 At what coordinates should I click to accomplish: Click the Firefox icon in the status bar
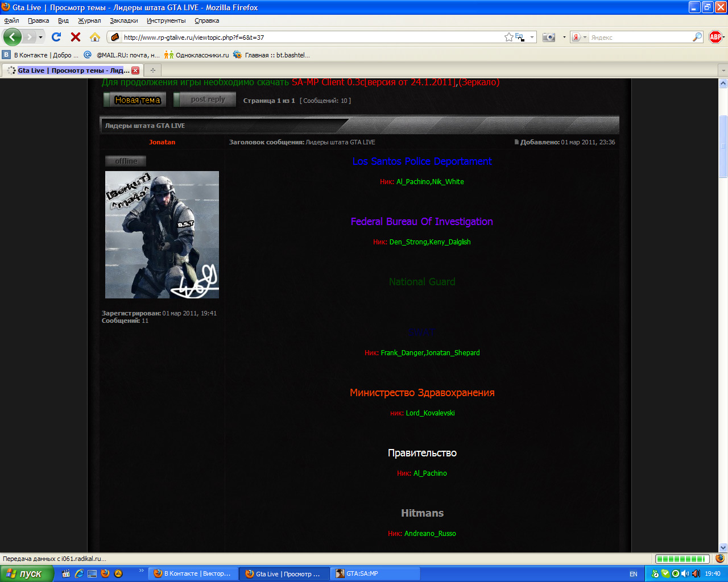720,559
